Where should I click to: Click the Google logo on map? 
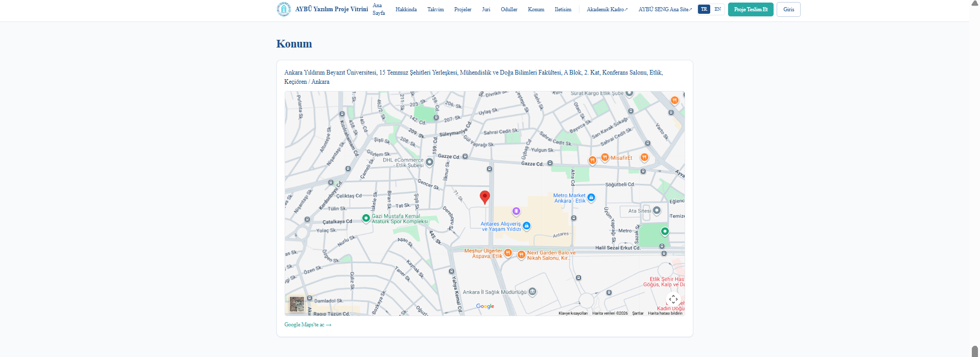pos(485,306)
